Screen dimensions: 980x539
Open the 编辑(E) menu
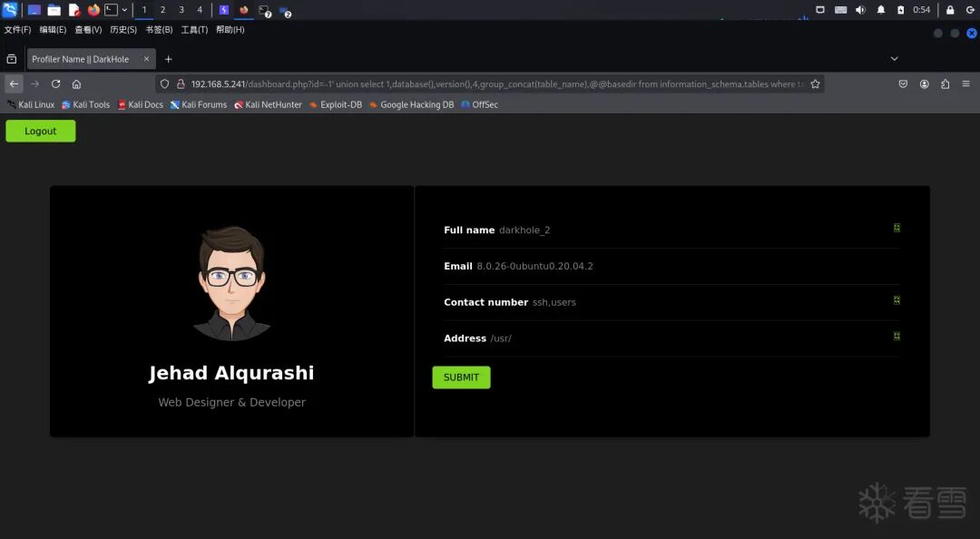tap(53, 29)
